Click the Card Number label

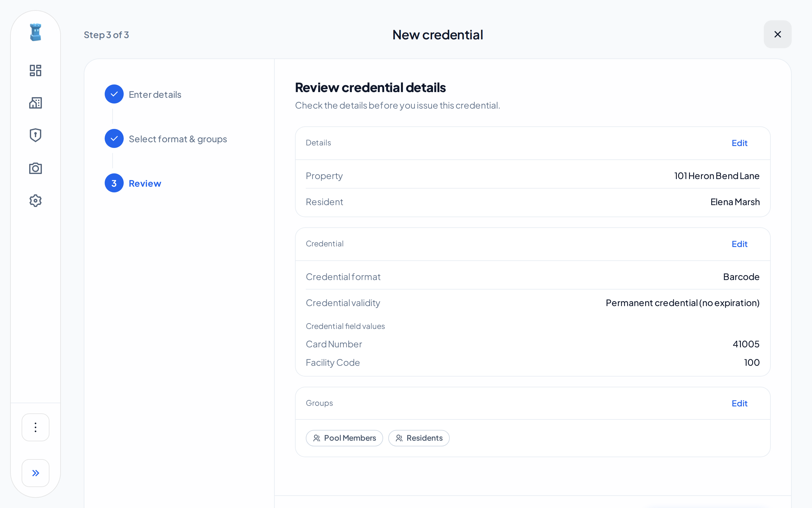(334, 344)
